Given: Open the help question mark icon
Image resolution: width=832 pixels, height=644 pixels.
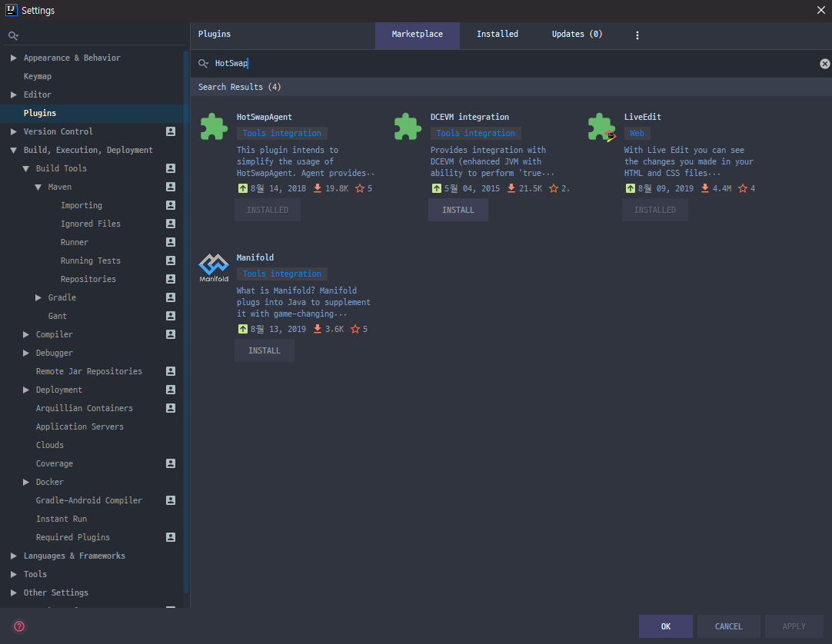Looking at the screenshot, I should pyautogui.click(x=19, y=626).
